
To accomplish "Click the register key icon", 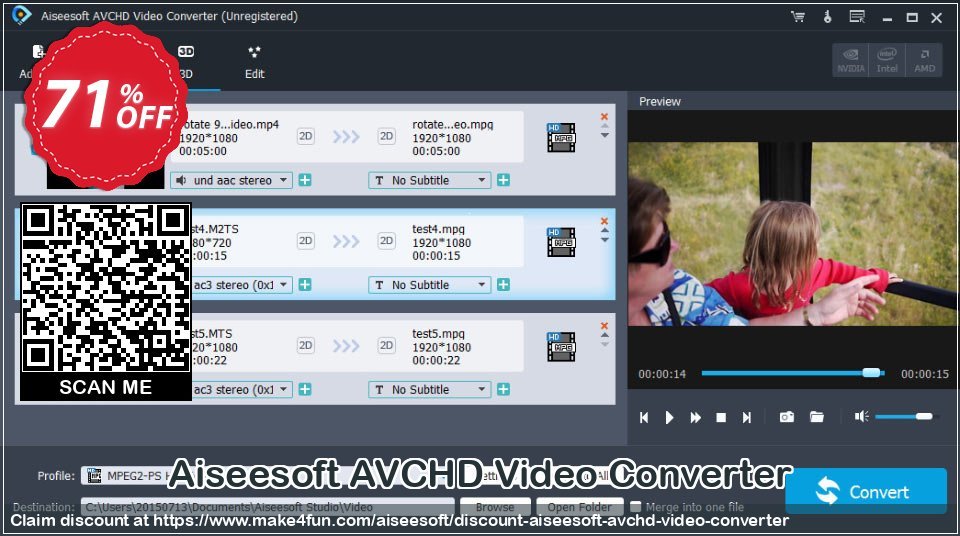I will (827, 17).
